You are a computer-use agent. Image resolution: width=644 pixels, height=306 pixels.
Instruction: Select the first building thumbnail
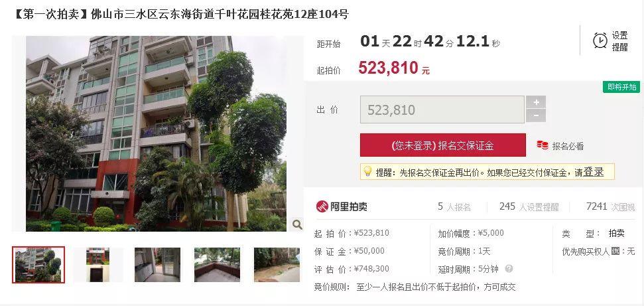pos(38,264)
